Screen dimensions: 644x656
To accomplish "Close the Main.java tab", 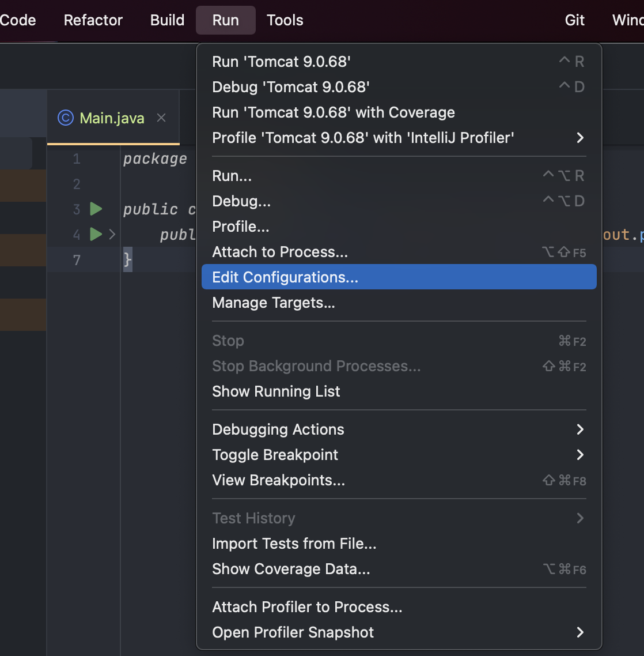I will pos(161,118).
